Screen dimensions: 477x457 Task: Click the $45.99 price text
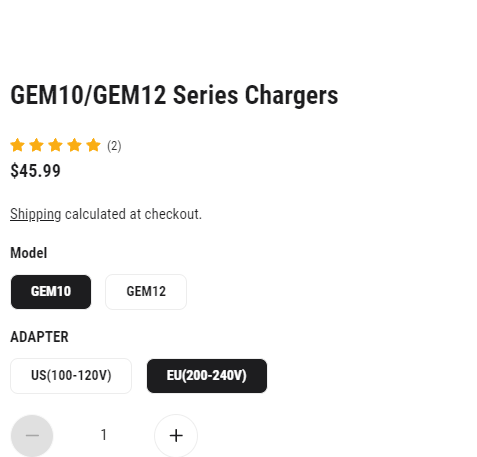[x=35, y=171]
